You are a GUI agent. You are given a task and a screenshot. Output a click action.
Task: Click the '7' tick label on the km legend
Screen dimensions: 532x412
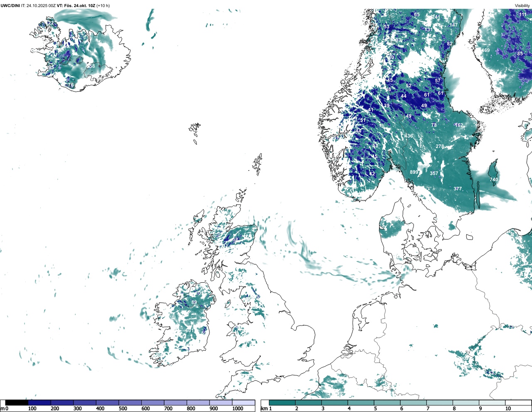coord(428,409)
